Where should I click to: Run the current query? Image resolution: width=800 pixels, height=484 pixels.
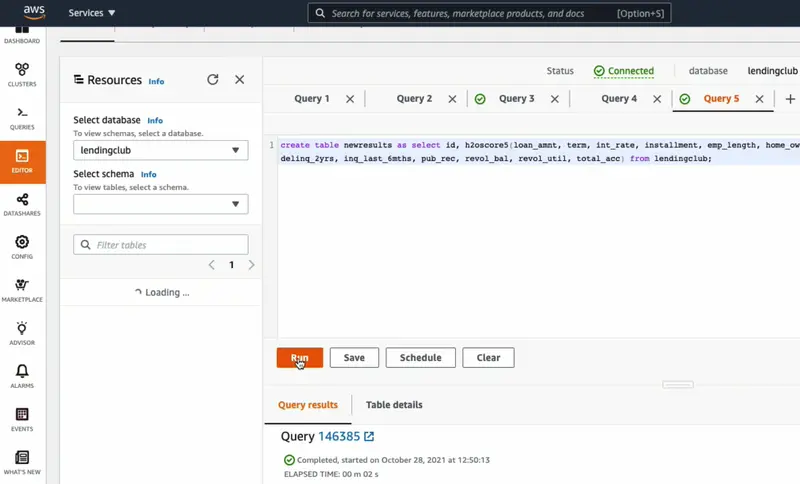coord(300,358)
